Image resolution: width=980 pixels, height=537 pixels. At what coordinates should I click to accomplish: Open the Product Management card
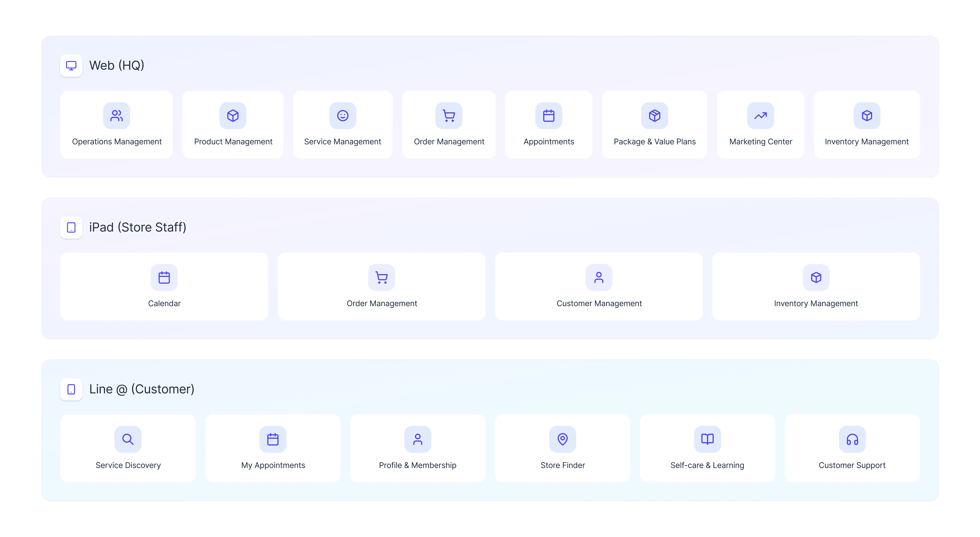[x=233, y=124]
